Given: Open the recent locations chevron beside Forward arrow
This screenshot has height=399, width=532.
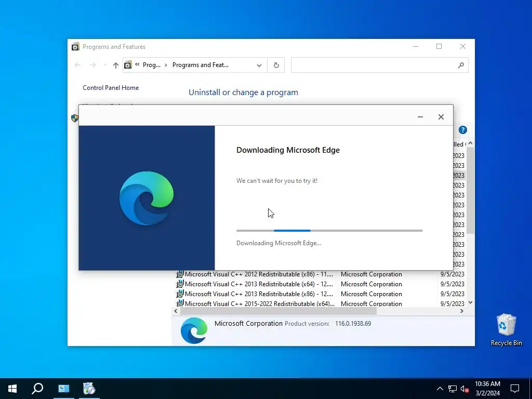Looking at the screenshot, I should [105, 65].
